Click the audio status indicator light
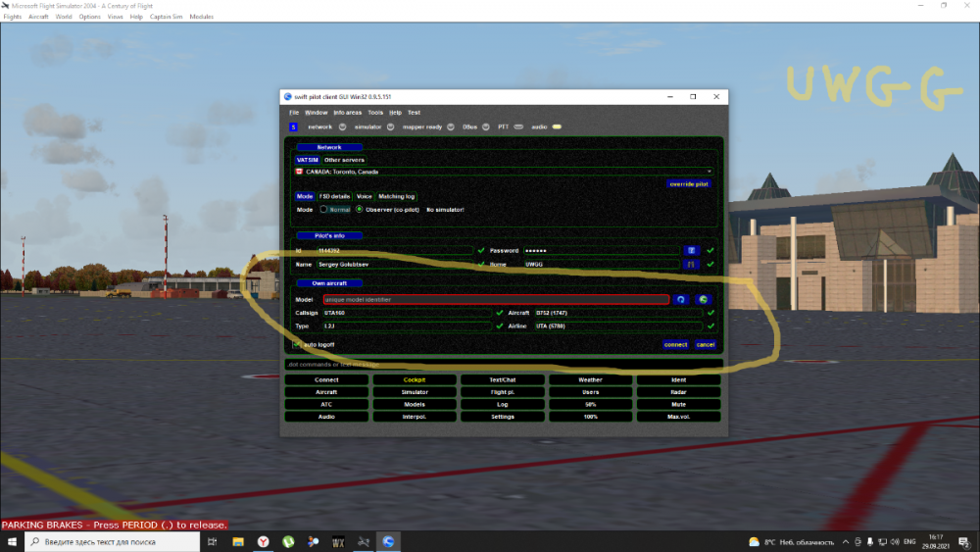Viewport: 980px width, 552px height. tap(557, 126)
